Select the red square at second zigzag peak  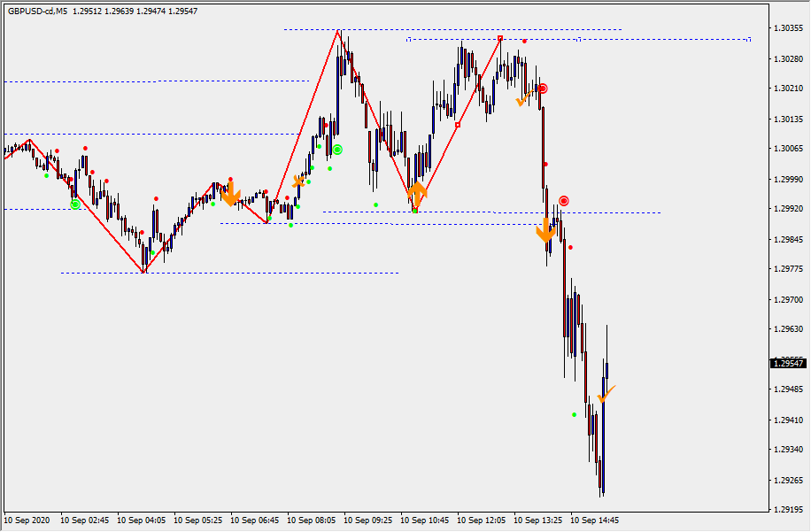coord(500,38)
